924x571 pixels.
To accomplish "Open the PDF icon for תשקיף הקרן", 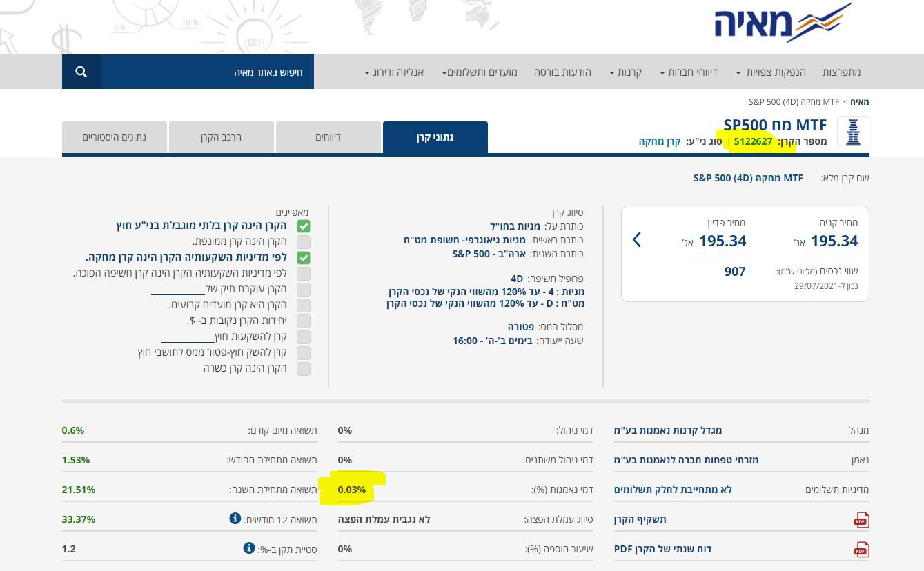I will click(861, 520).
